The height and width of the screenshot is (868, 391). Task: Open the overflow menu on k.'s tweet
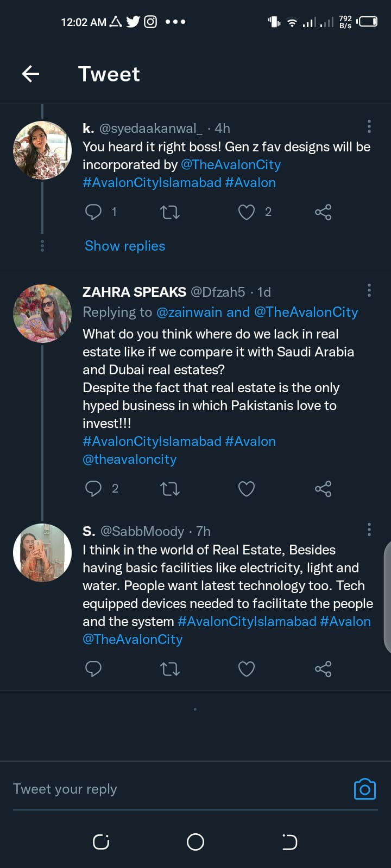pos(369,127)
